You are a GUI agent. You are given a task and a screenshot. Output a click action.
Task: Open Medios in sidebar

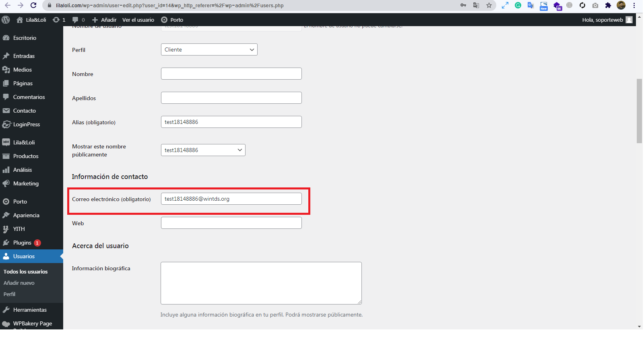[x=31, y=70]
